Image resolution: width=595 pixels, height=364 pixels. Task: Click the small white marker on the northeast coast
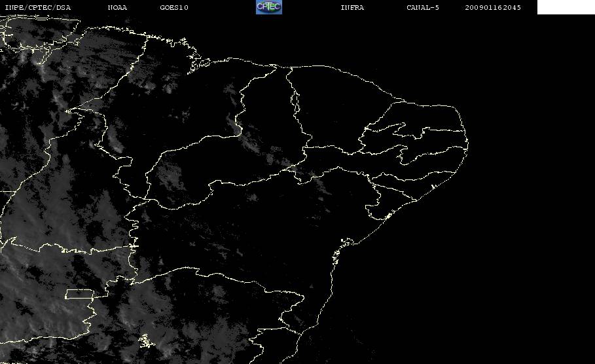(x=433, y=187)
